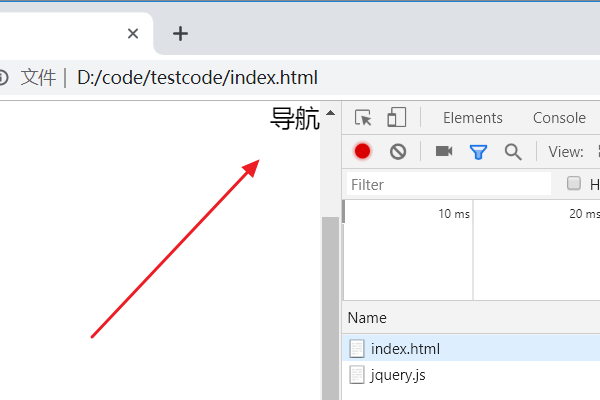Image resolution: width=600 pixels, height=400 pixels.
Task: Select the Name column header
Action: click(367, 318)
